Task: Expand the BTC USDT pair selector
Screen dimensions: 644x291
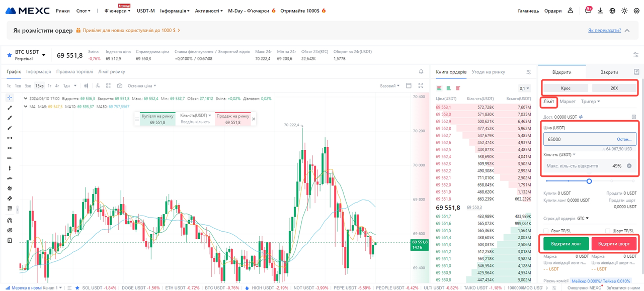Action: (x=44, y=55)
